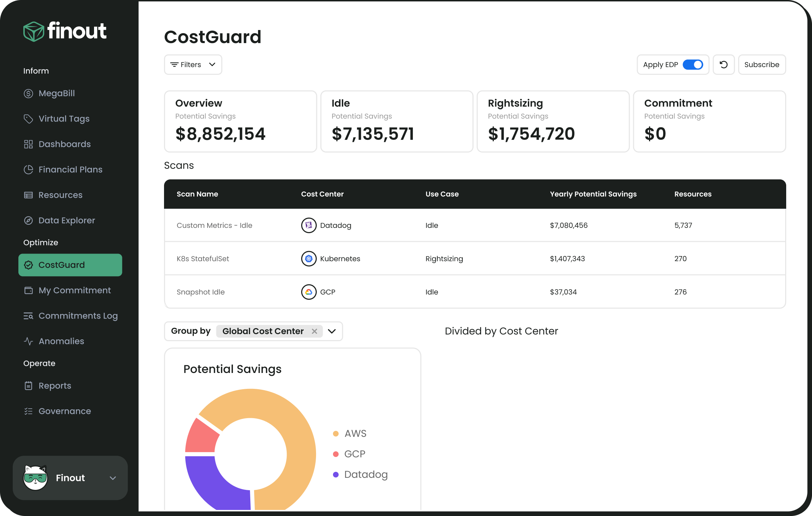The image size is (812, 516).
Task: Click the Finout mascot avatar at bottom left
Action: [35, 478]
